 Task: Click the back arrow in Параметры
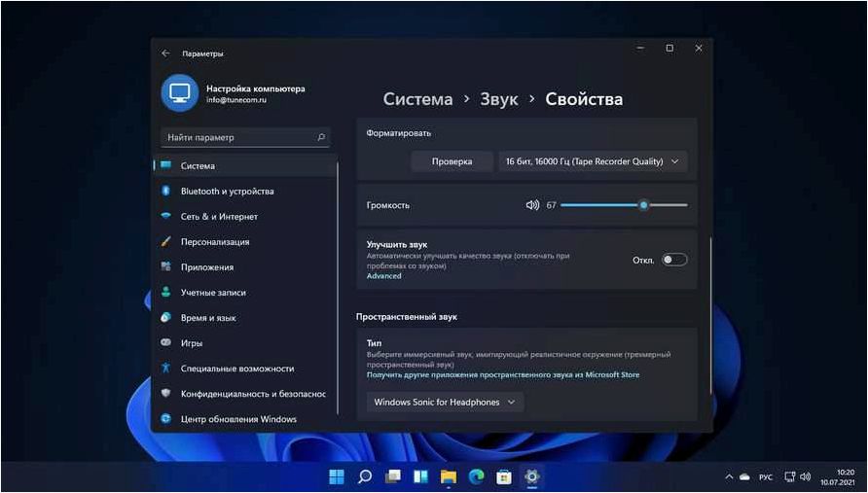pyautogui.click(x=165, y=53)
